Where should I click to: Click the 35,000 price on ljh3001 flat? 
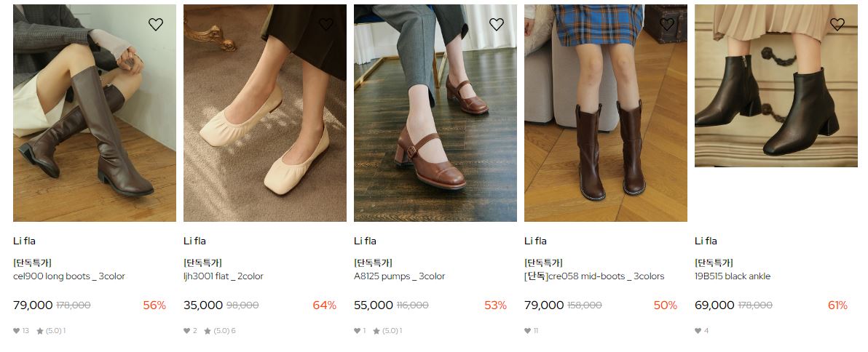click(203, 305)
